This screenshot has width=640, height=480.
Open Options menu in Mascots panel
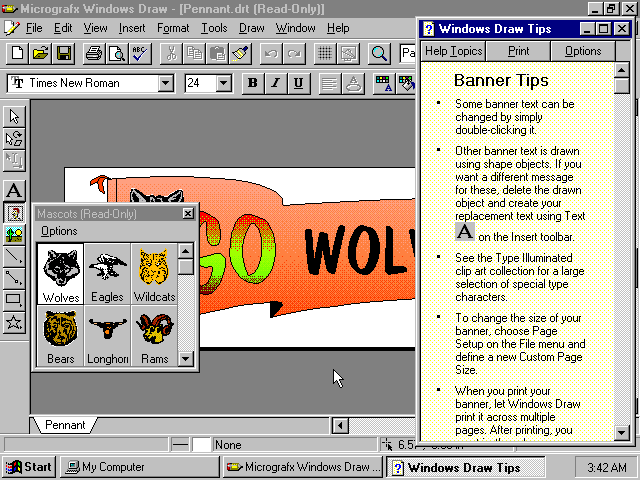tap(59, 231)
